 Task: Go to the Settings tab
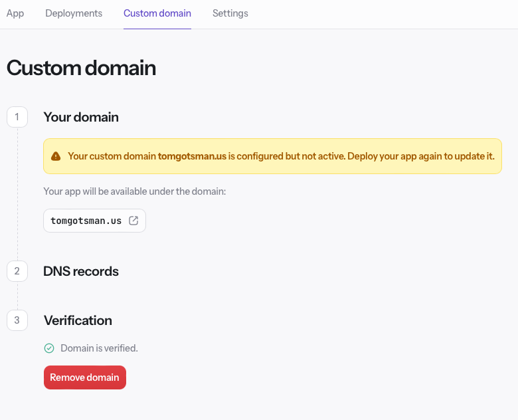(x=230, y=13)
